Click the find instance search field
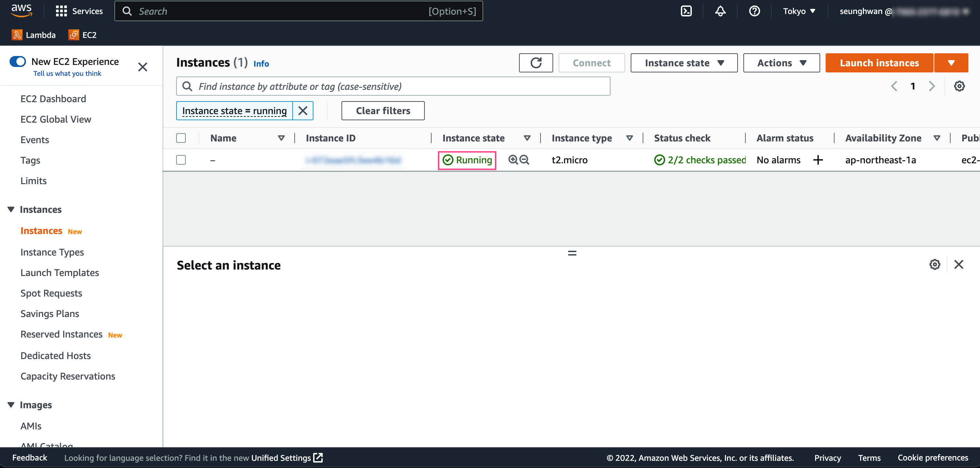The width and height of the screenshot is (980, 468). pos(393,86)
